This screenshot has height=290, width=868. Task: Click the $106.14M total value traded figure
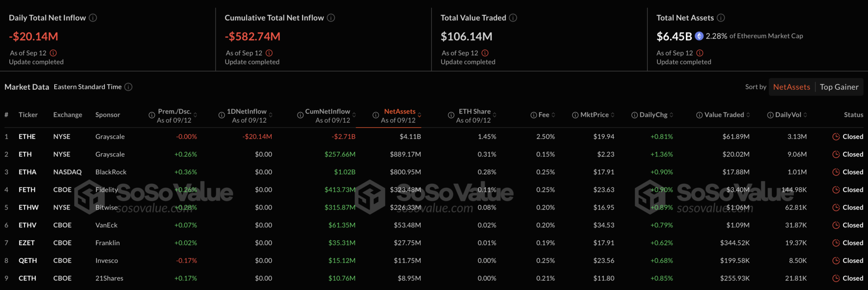click(x=467, y=36)
